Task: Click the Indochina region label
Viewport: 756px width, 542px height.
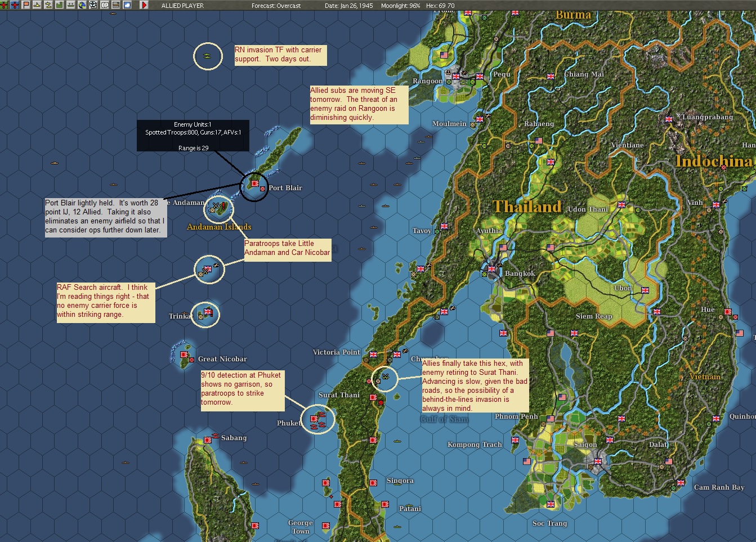Action: coord(714,162)
